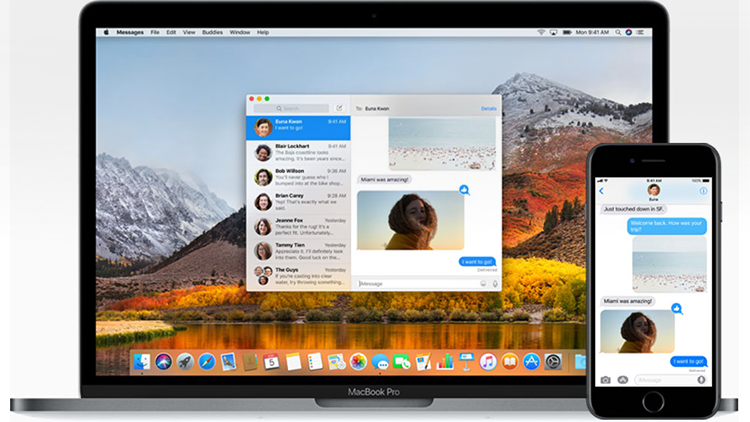Open Contacts book icon in Dock
750x422 pixels.
[x=250, y=362]
